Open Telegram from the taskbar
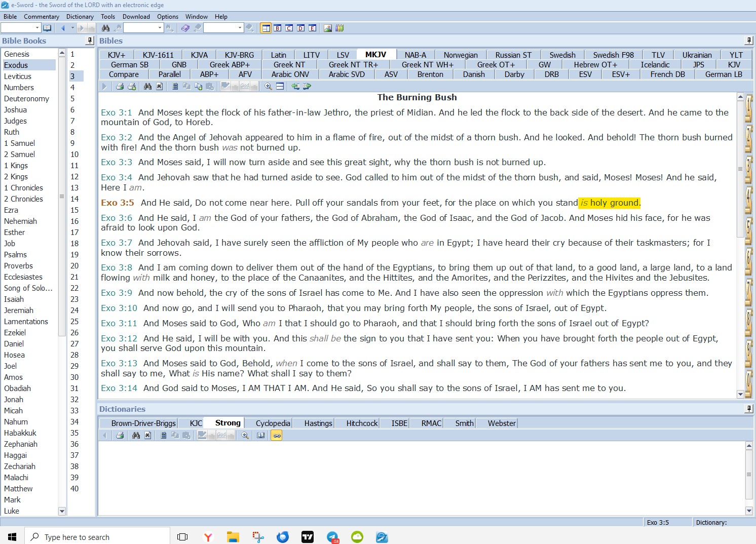Image resolution: width=756 pixels, height=544 pixels. point(332,537)
